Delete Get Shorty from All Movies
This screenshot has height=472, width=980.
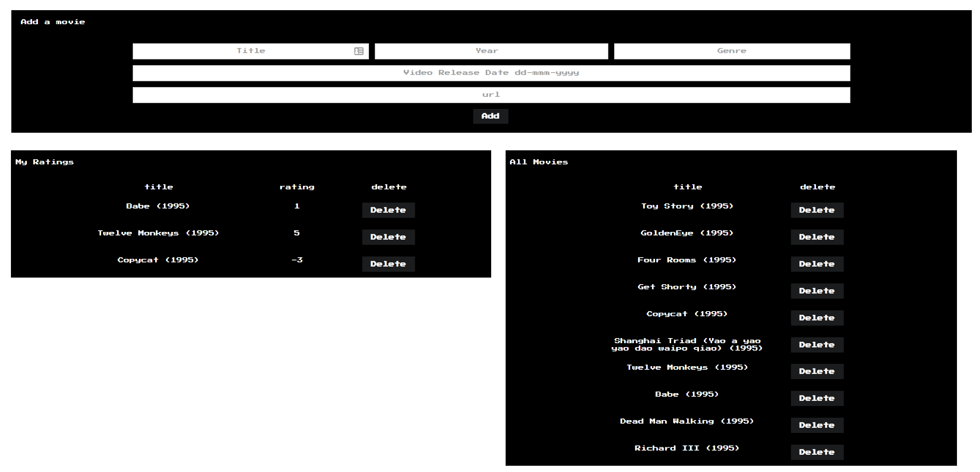coord(817,291)
